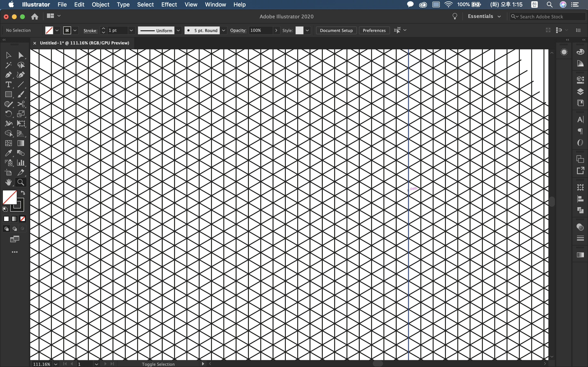Viewport: 588px width, 367px height.
Task: Click the Search Adobe Stock field
Action: pyautogui.click(x=549, y=17)
